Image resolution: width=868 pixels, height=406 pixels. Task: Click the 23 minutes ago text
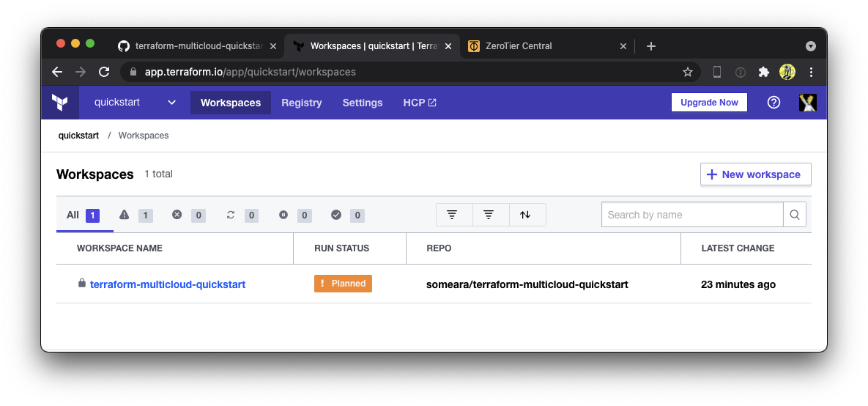click(738, 284)
